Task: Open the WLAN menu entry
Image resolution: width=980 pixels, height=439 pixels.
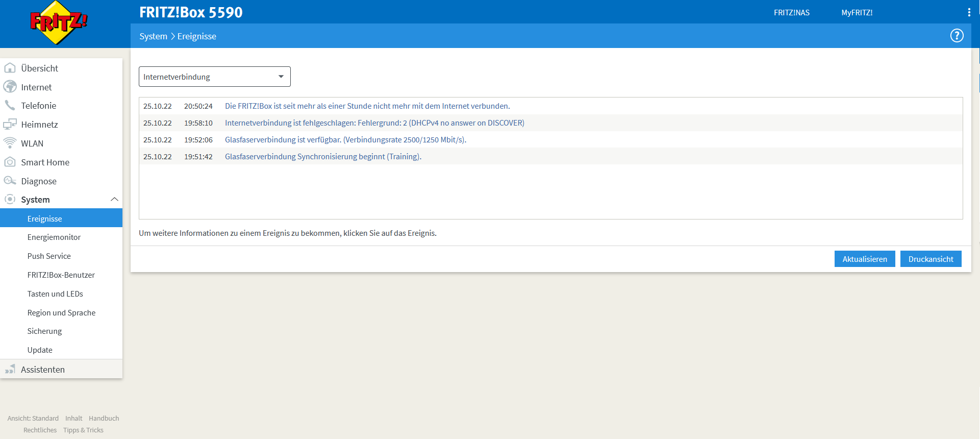Action: [32, 143]
